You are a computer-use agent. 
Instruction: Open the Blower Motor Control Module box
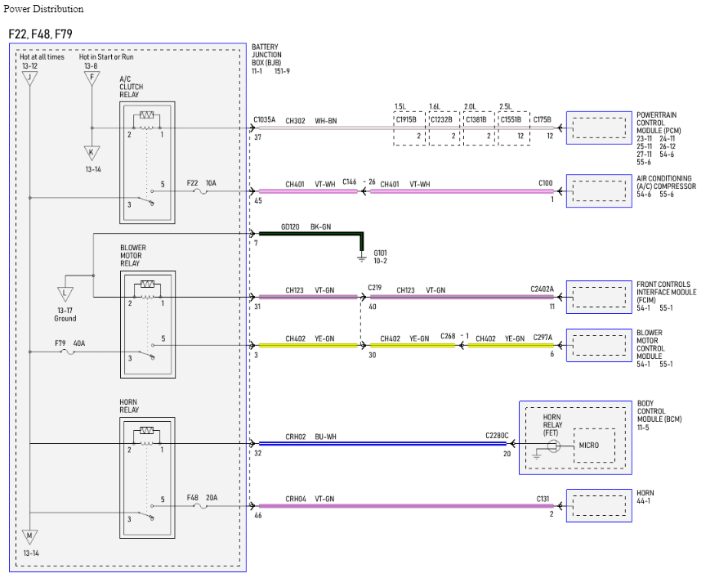pyautogui.click(x=599, y=345)
